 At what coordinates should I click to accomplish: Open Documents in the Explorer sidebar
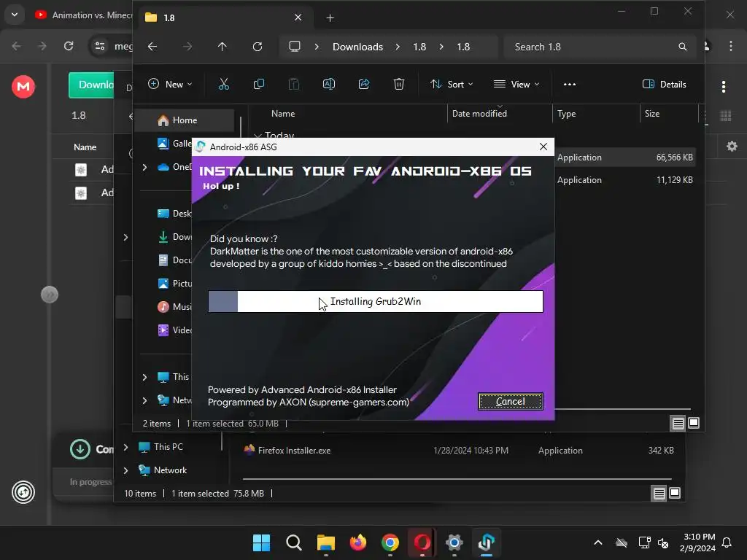(x=174, y=260)
